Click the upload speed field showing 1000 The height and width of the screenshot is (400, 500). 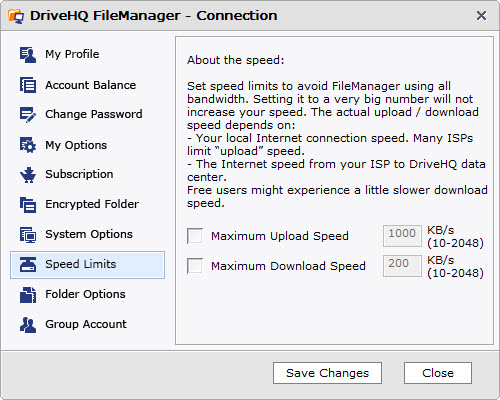tap(402, 236)
